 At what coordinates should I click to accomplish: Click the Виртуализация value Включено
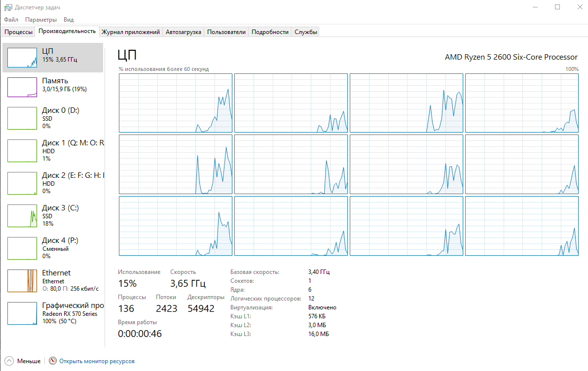pyautogui.click(x=322, y=307)
